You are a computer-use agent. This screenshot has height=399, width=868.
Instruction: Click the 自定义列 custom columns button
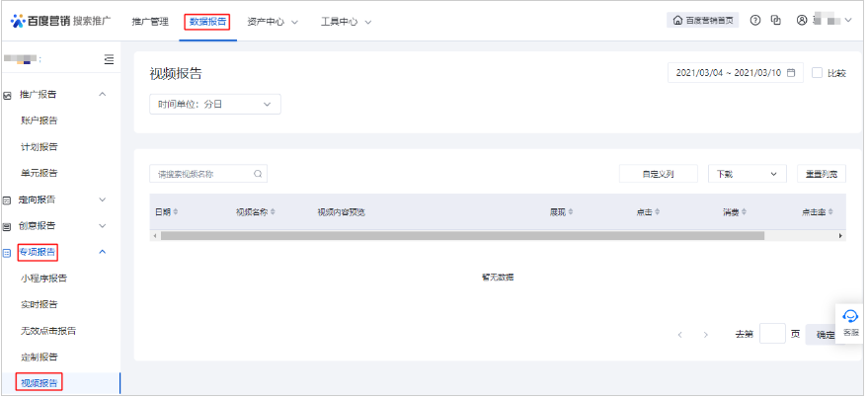[657, 174]
